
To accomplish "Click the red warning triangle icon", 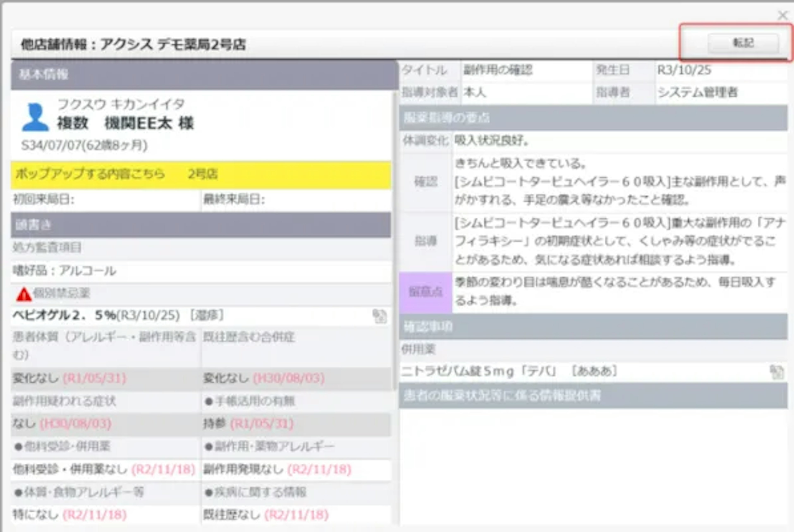I will [x=24, y=294].
